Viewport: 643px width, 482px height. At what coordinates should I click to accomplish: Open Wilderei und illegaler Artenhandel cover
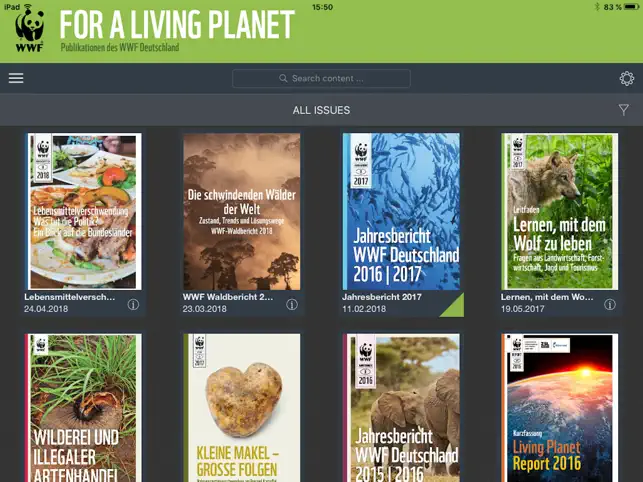coord(83,408)
